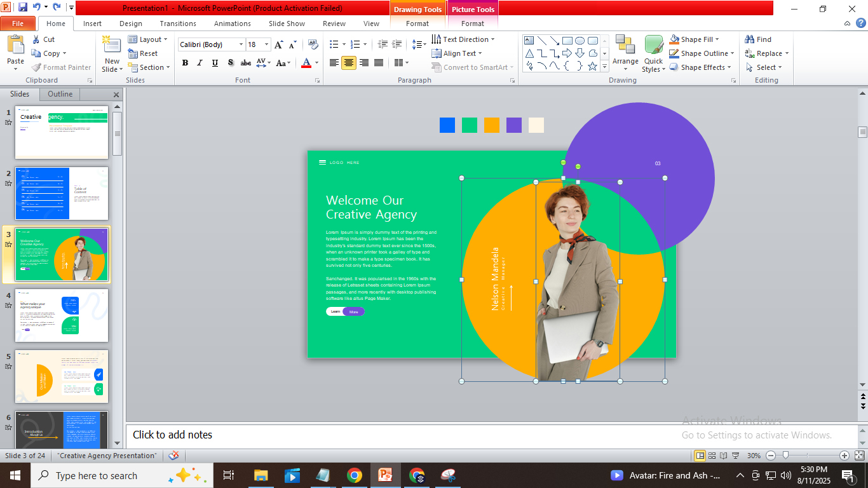Click the Save icon in Quick Access Toolbar
The width and height of the screenshot is (868, 488).
[23, 8]
